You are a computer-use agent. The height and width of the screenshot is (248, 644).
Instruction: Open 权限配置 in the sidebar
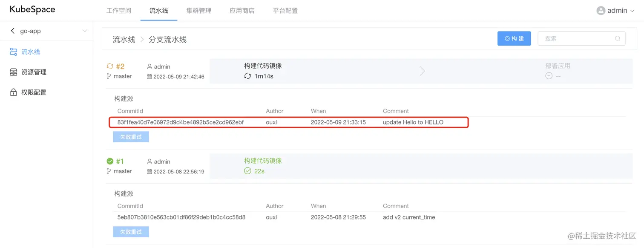pos(34,92)
